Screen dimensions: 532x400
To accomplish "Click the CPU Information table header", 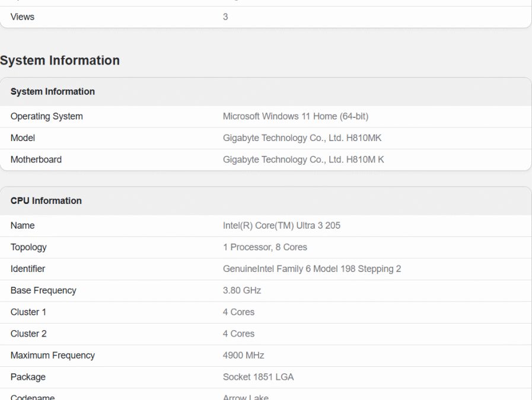I will coord(46,200).
